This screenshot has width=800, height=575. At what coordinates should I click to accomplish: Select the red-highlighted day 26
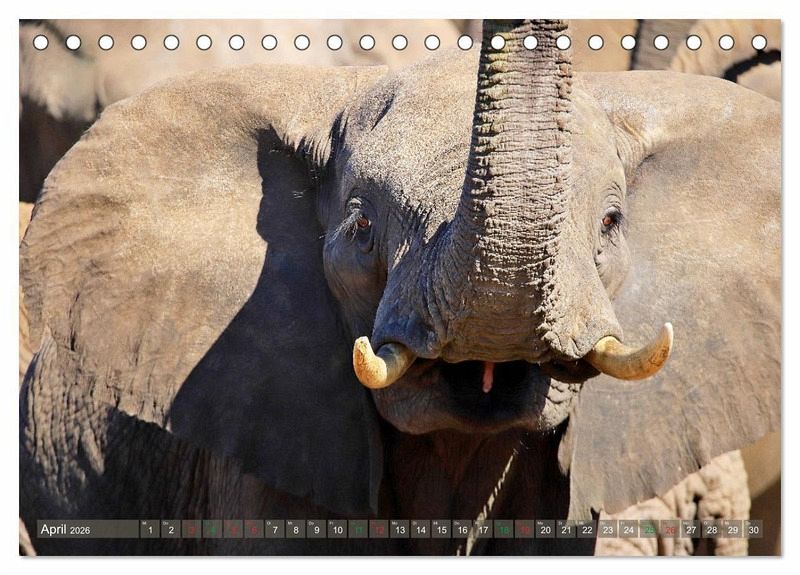pos(670,529)
